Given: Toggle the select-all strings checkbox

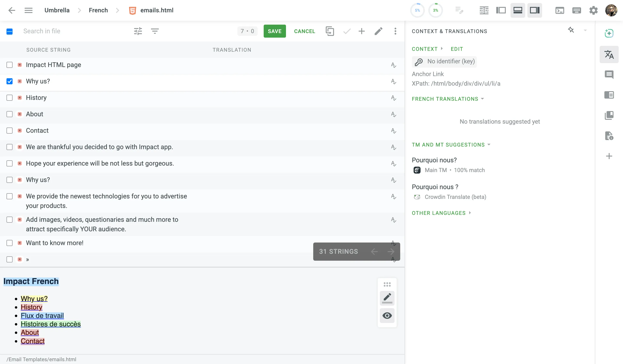Looking at the screenshot, I should [10, 31].
